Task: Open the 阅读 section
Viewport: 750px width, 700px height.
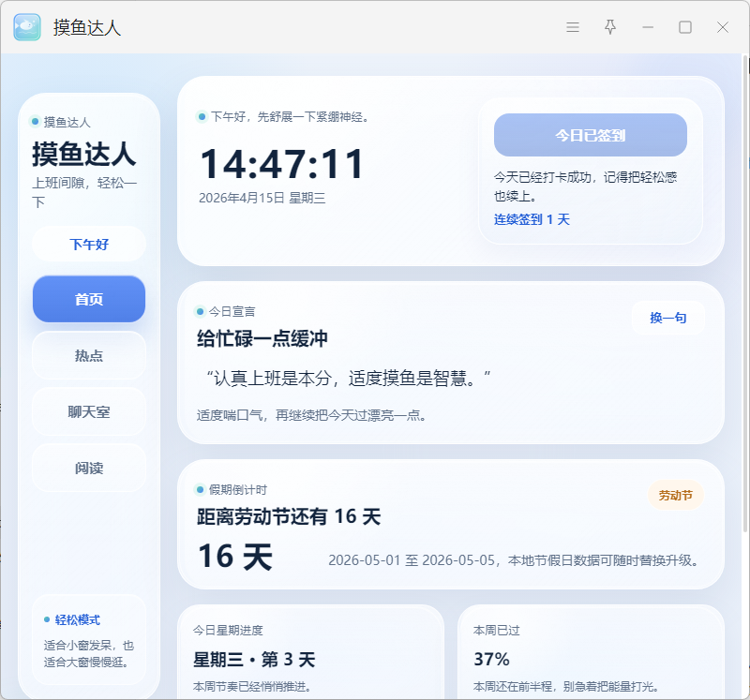Action: (x=89, y=468)
